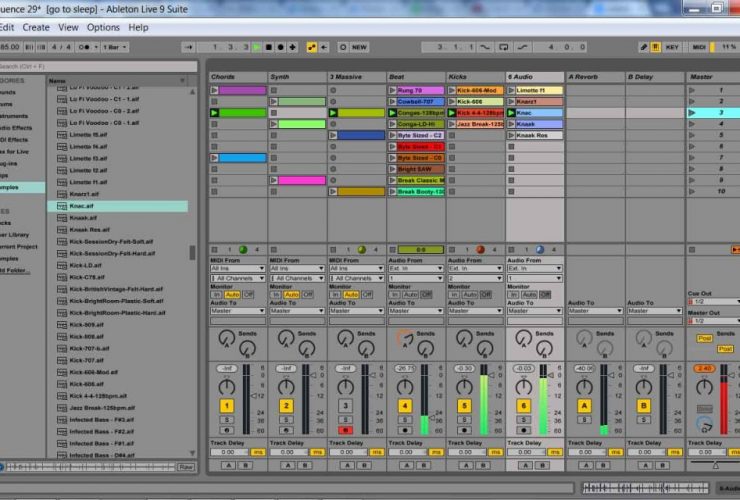Open the Options menu

coord(103,27)
